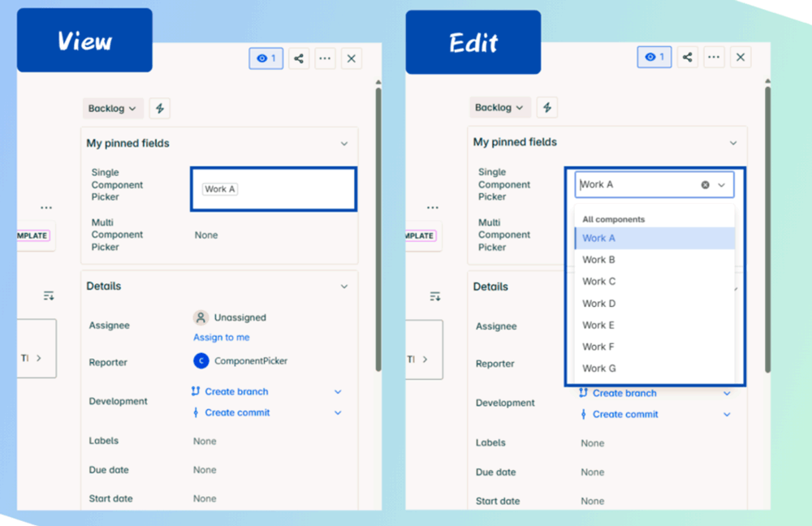
Task: Open more actions ellipsis in View panel
Action: pos(325,58)
